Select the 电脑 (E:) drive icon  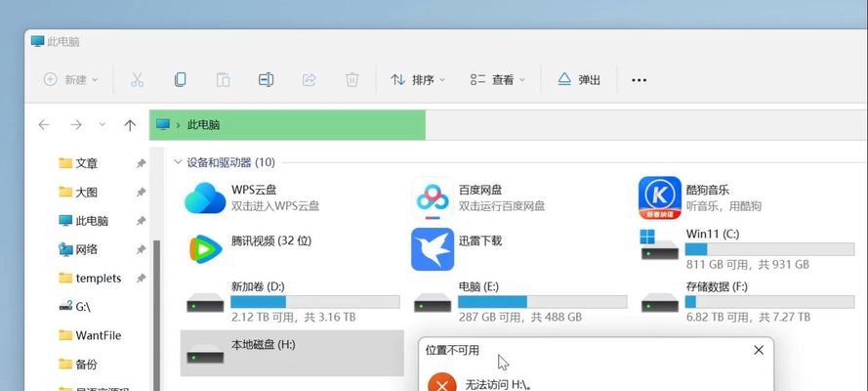click(x=433, y=302)
